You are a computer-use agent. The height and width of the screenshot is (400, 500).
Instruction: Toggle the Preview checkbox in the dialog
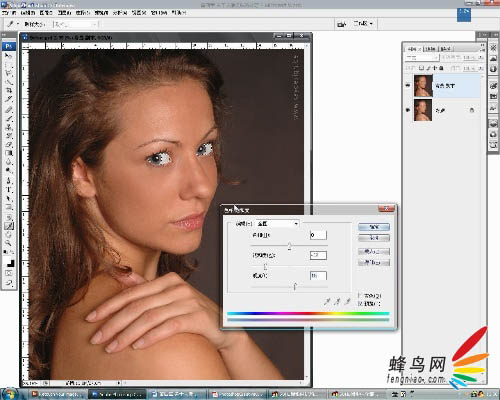pyautogui.click(x=360, y=304)
